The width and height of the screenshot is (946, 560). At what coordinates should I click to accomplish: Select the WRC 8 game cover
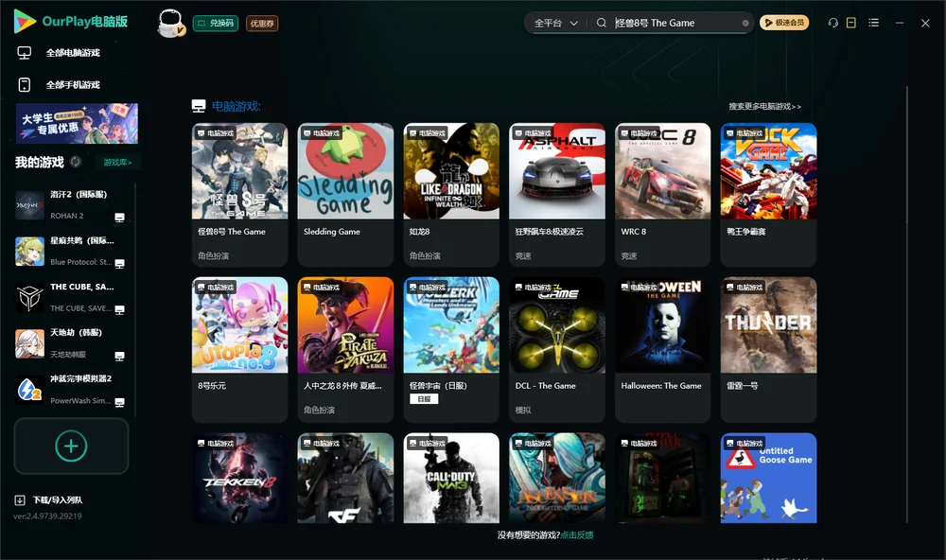click(662, 171)
